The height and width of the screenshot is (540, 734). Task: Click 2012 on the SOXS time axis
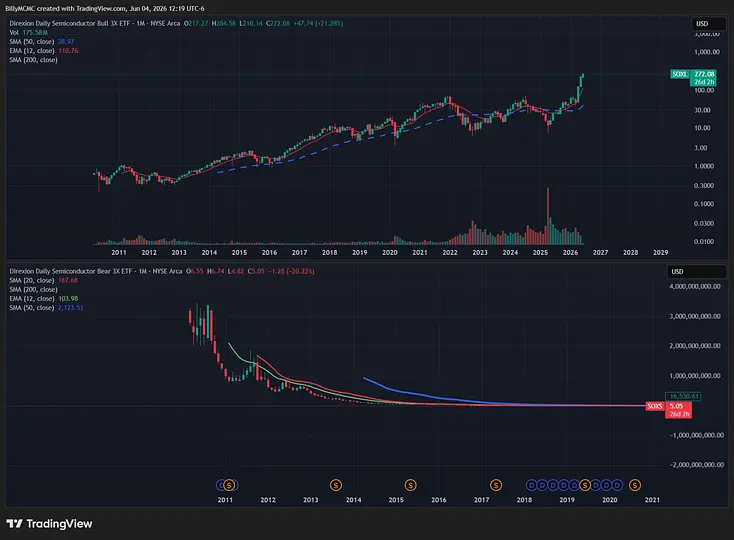[x=268, y=500]
